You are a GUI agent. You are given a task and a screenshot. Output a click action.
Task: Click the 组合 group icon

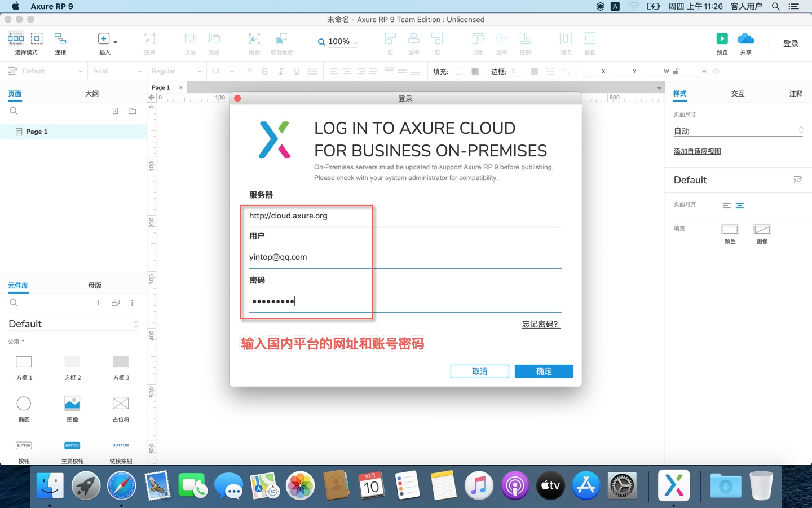coord(254,38)
